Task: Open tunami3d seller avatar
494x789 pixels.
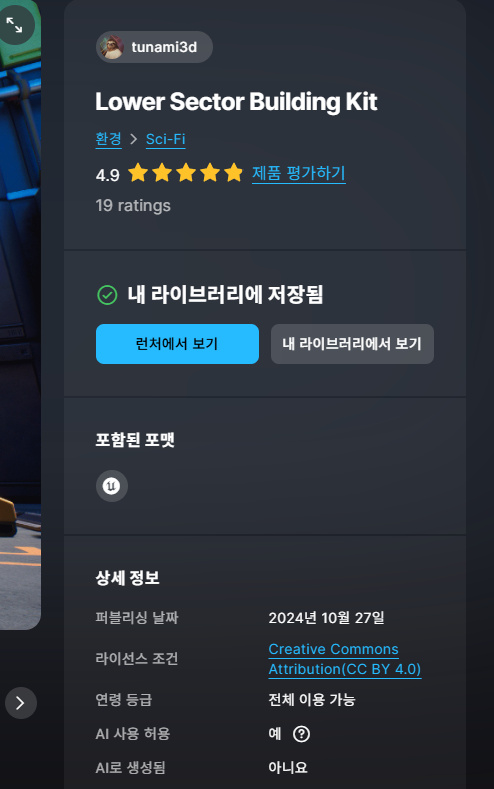Action: click(x=112, y=47)
